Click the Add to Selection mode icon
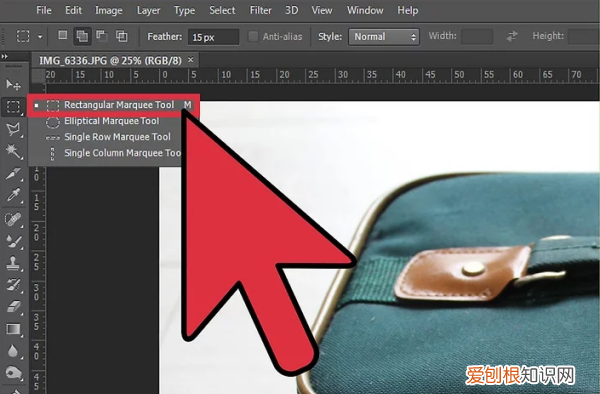Screen dimensions: 600x394 82,36
